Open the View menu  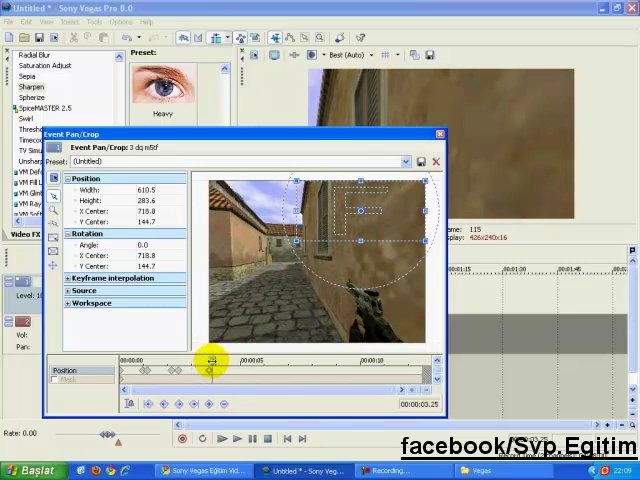(46, 22)
